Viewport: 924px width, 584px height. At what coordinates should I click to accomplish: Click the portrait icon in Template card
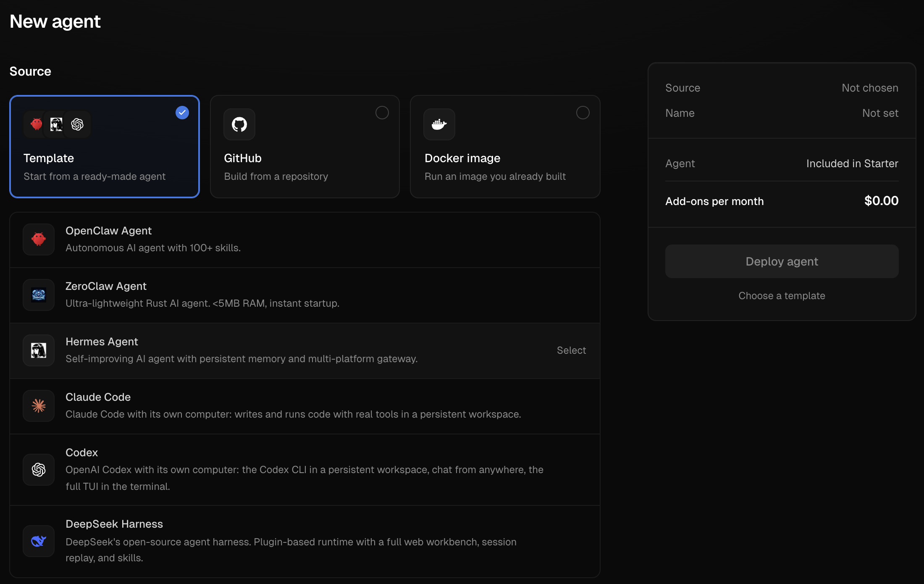tap(56, 124)
